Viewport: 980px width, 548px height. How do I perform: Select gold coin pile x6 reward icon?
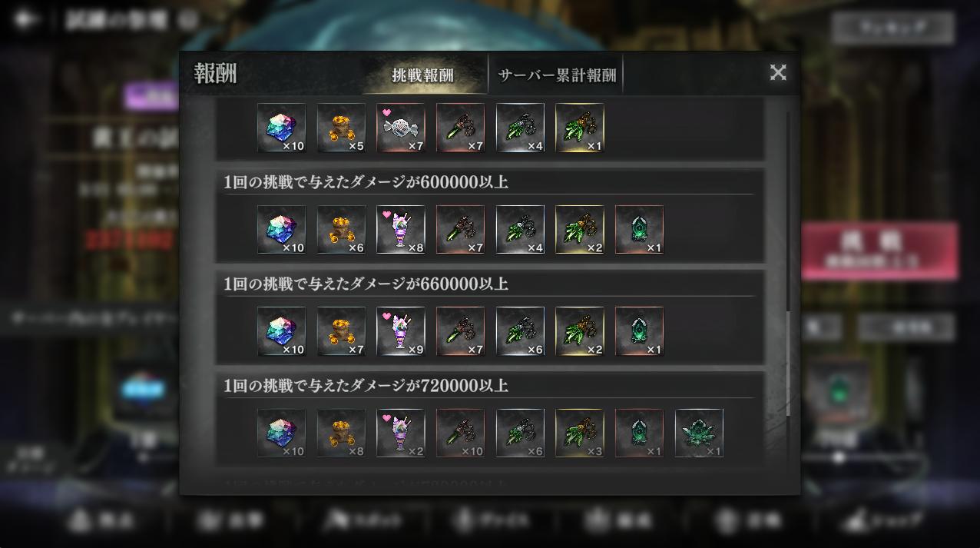pyautogui.click(x=341, y=229)
